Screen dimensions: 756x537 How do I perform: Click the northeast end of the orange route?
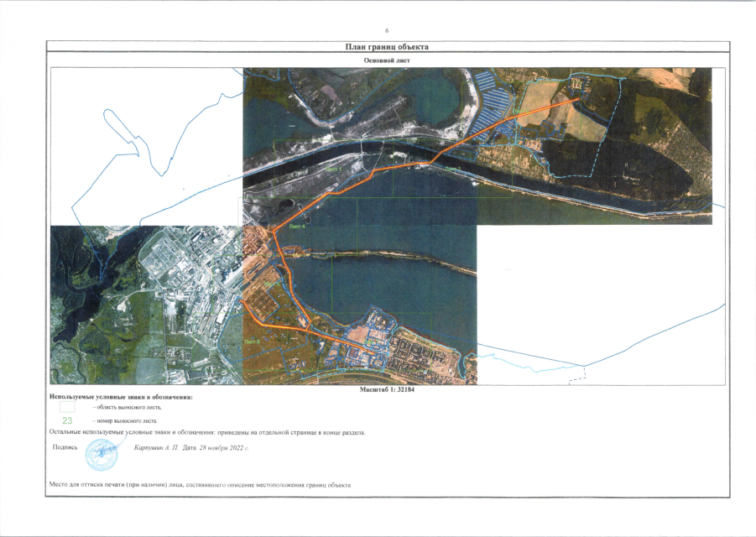(579, 100)
